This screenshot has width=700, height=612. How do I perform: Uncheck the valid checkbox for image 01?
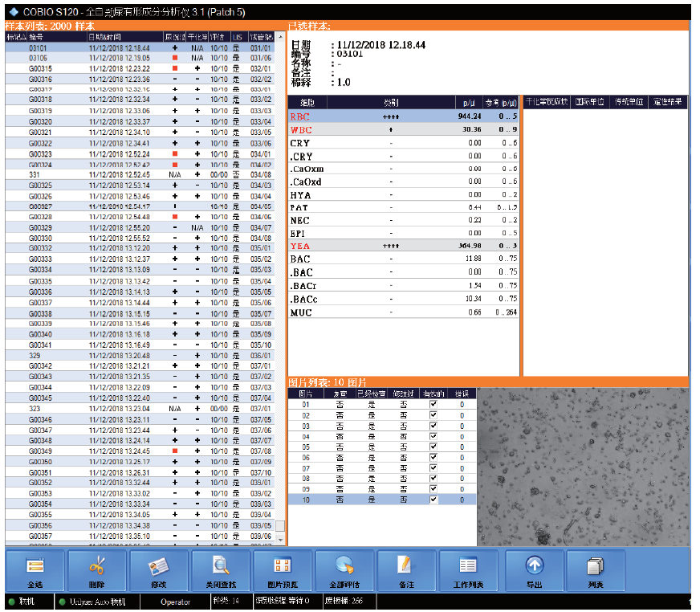pos(433,405)
